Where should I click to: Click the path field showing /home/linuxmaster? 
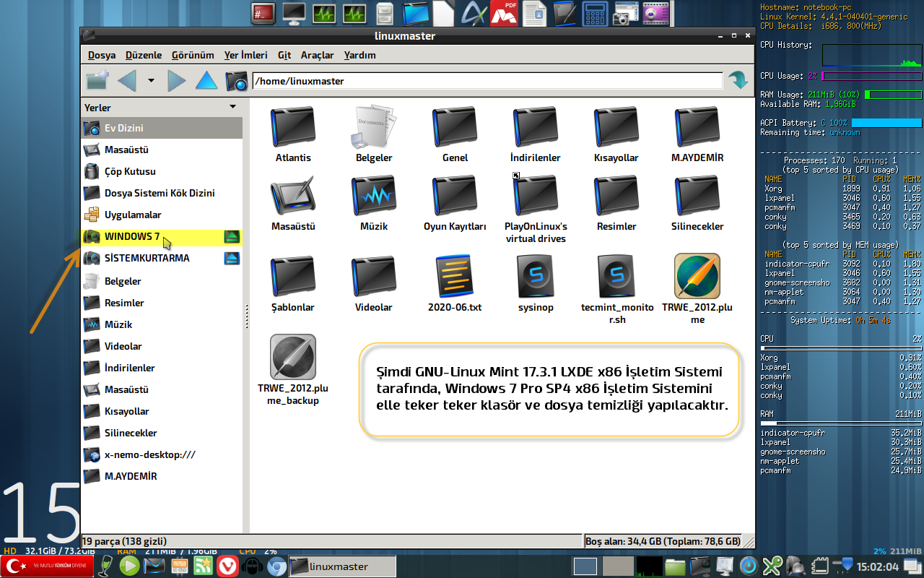[488, 81]
